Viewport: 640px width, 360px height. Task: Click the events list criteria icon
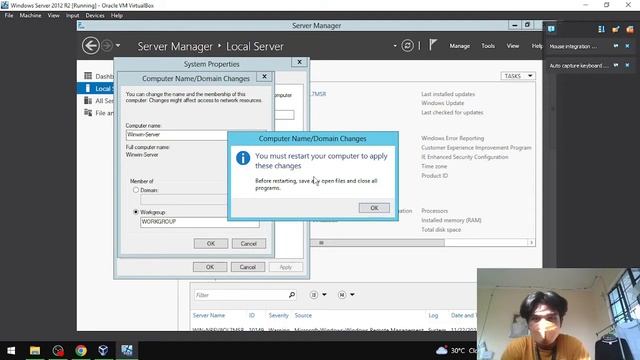pyautogui.click(x=314, y=295)
